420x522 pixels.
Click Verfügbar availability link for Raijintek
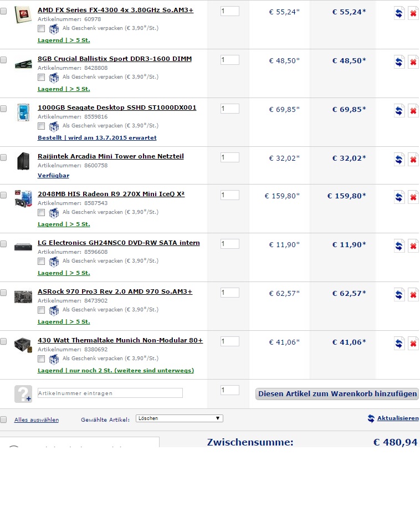pos(54,176)
